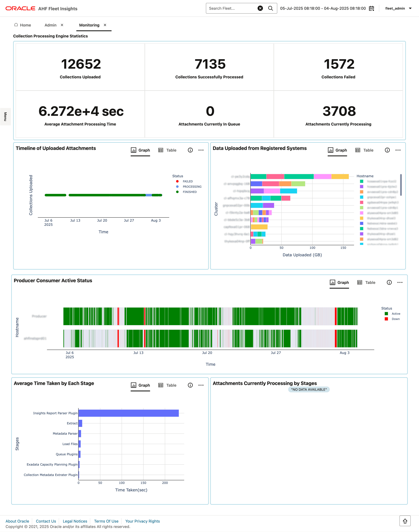Open the Terms Of Use link
Screen dimensions: 419x532
point(106,521)
